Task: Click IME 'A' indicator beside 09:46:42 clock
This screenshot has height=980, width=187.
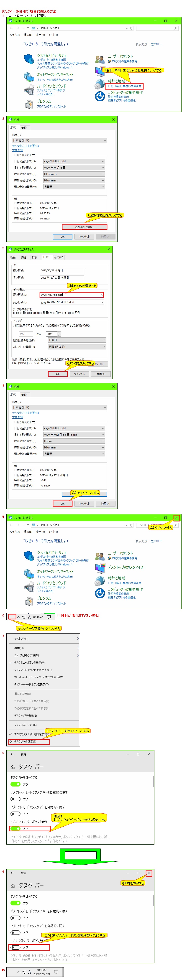Action: pos(29,617)
